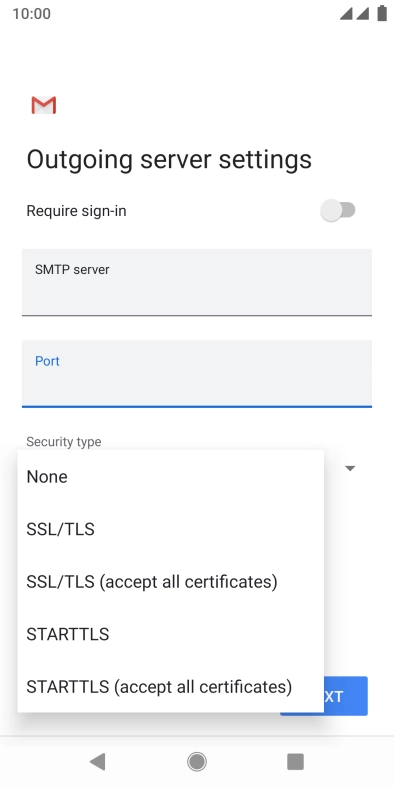This screenshot has width=394, height=788.
Task: Tap the Require sign-in label
Action: click(x=76, y=211)
